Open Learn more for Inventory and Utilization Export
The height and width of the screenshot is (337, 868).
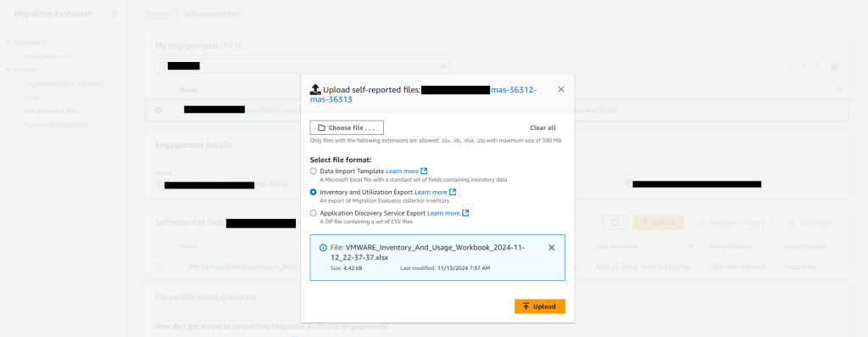pyautogui.click(x=431, y=193)
